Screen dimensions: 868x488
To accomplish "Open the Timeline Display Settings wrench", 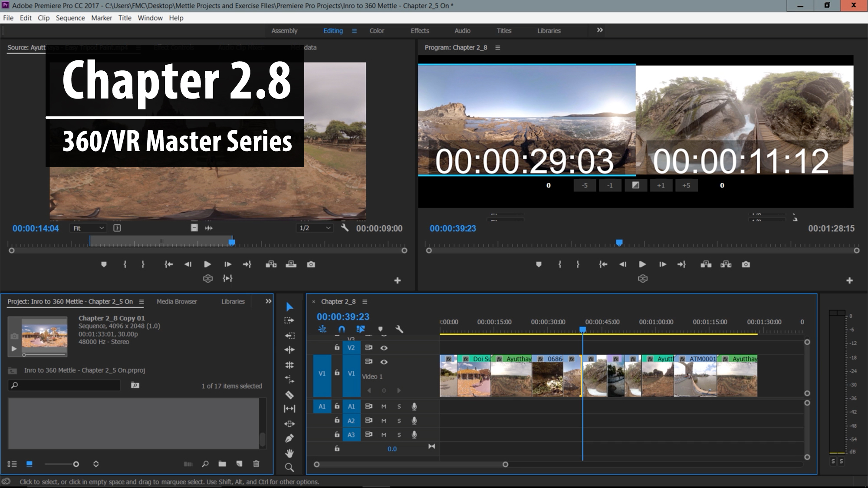I will click(400, 330).
